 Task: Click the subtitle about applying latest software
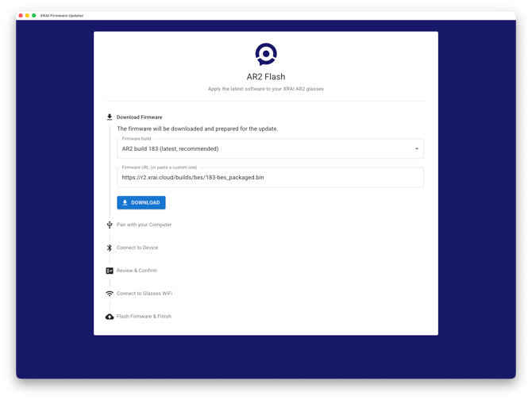click(266, 89)
